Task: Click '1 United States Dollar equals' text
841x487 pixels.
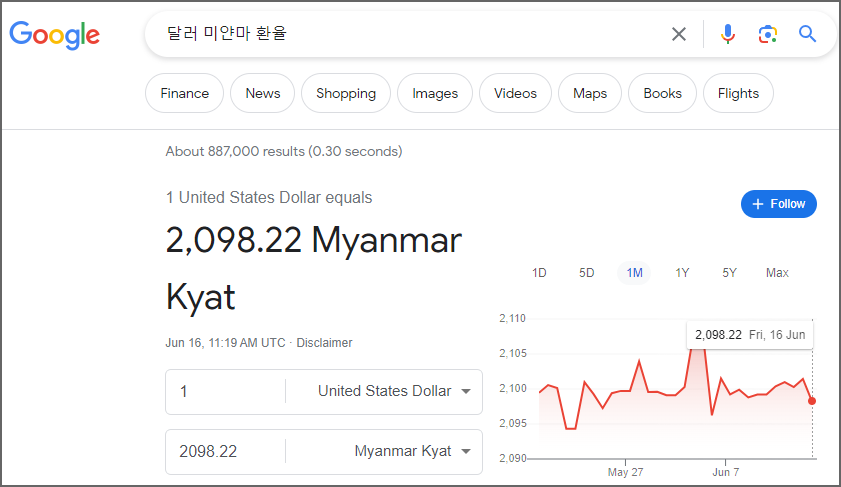Action: pos(269,197)
